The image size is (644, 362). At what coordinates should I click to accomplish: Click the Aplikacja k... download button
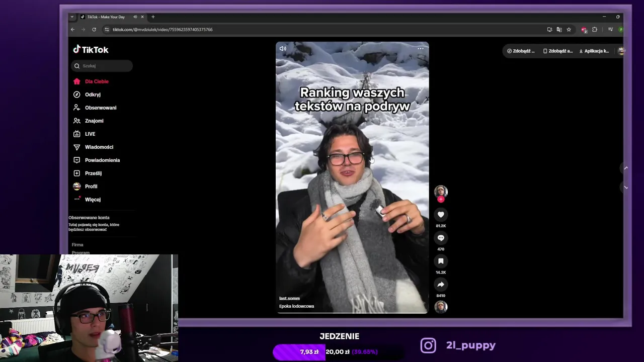click(594, 51)
